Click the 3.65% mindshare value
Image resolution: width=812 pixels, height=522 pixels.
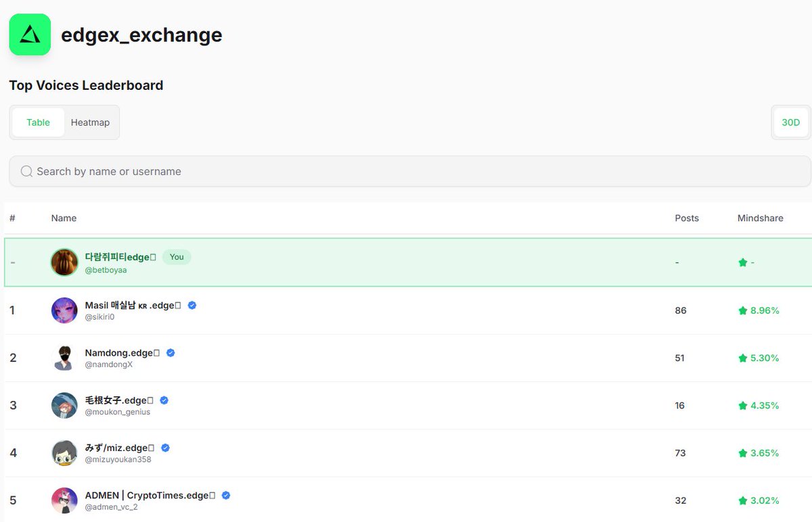coord(765,453)
